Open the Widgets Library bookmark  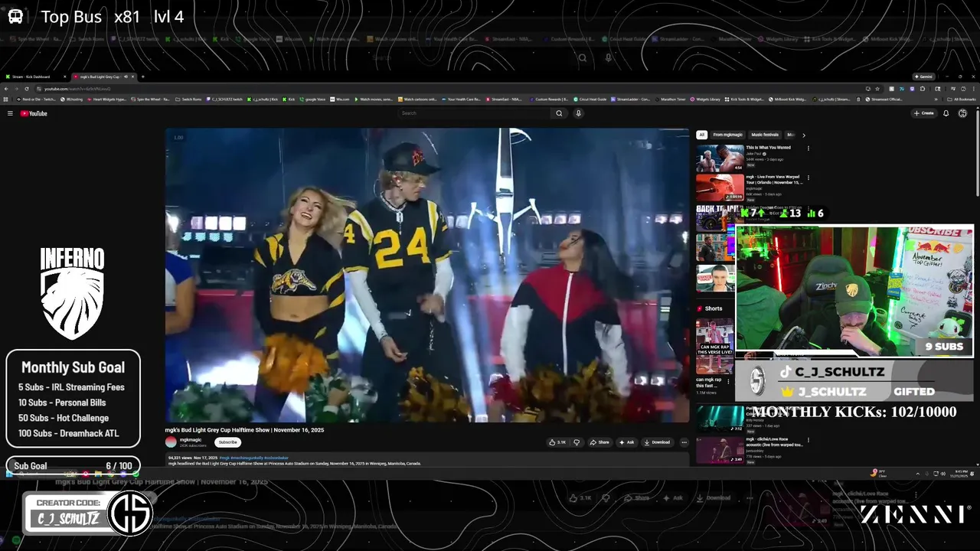tap(704, 99)
